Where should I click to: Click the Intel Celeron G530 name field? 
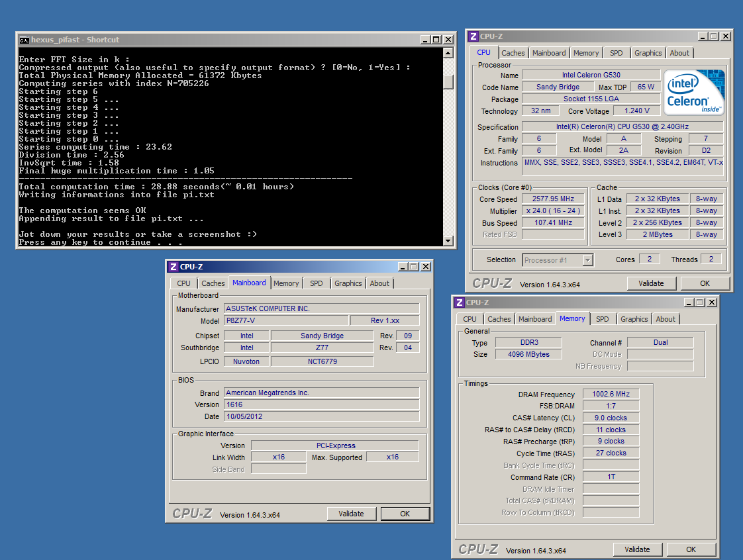(x=591, y=75)
